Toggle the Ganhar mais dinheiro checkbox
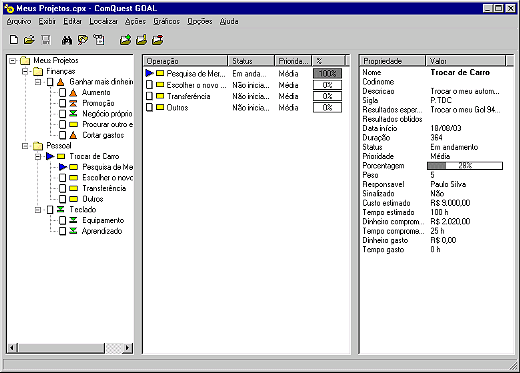Screen dimensions: 520x373 (x=50, y=82)
